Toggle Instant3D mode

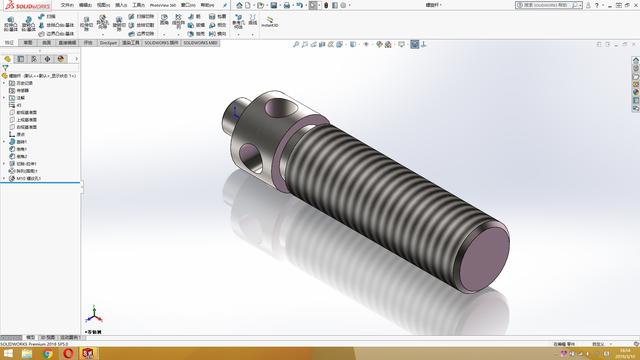pyautogui.click(x=270, y=22)
